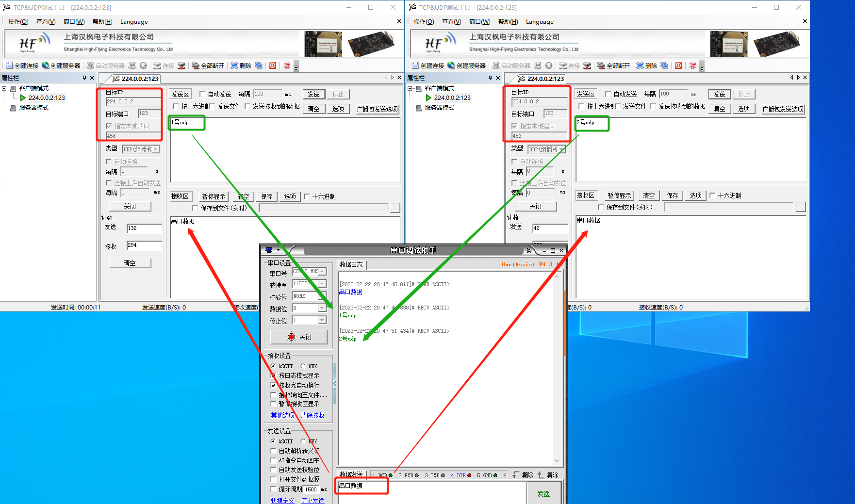This screenshot has width=855, height=504.
Task: Toggle 十六进制 receive checkbox in left window
Action: pyautogui.click(x=307, y=196)
